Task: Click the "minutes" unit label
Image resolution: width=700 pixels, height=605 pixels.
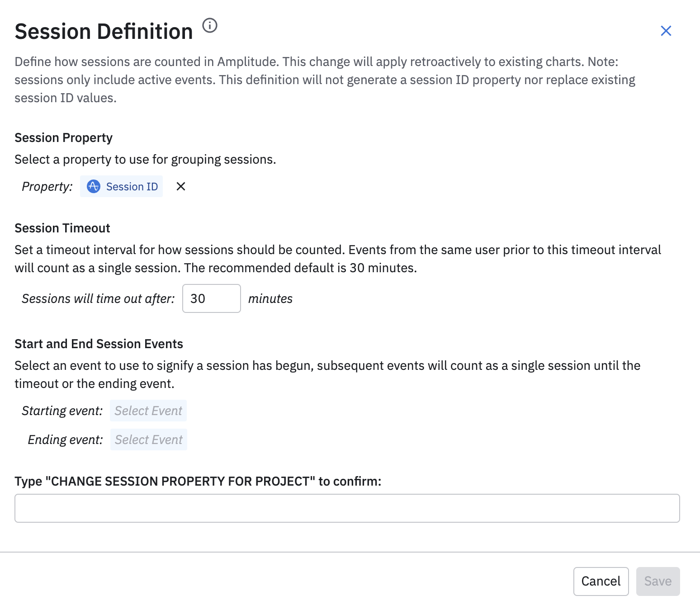Action: 270,298
